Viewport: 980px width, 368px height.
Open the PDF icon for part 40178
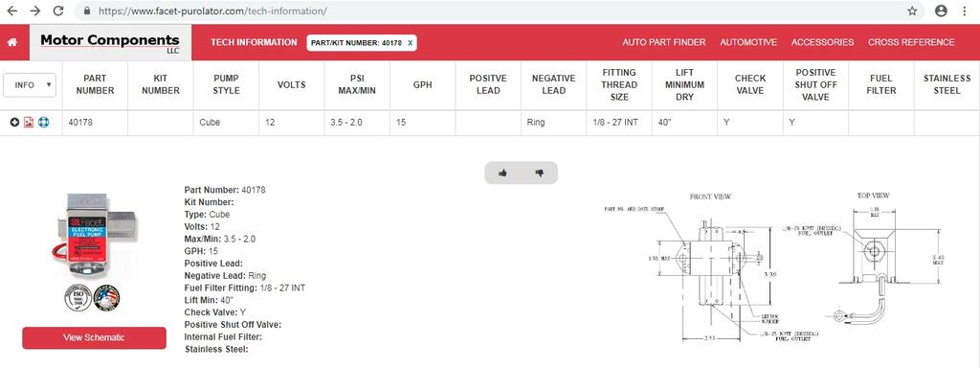[x=29, y=123]
